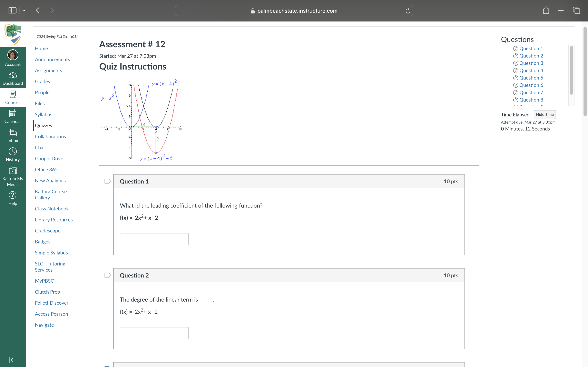Click the questions list scrollbar
588x367 pixels.
click(x=571, y=70)
